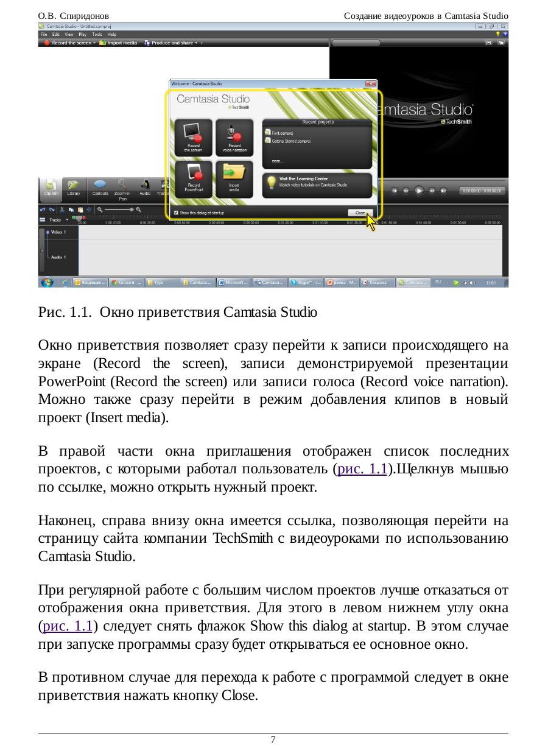Image resolution: width=534 pixels, height=756 pixels.
Task: Jump to the previous clip with the skip-back button
Action: [x=394, y=191]
